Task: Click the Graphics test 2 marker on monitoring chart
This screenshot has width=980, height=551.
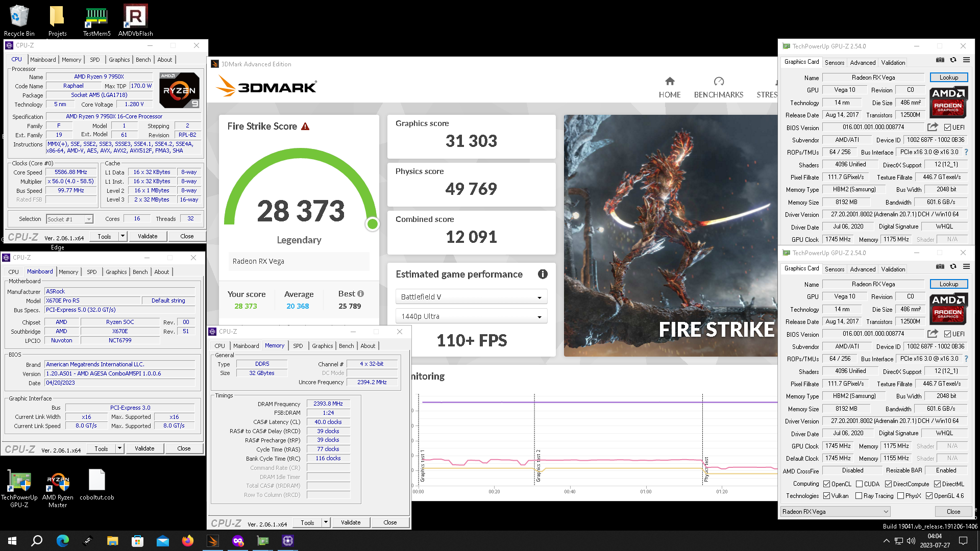Action: tap(538, 466)
